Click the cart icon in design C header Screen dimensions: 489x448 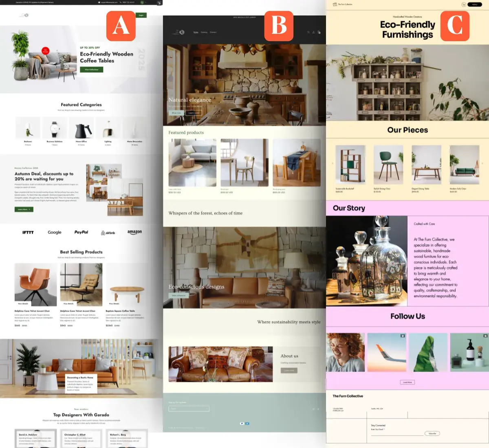click(464, 4)
